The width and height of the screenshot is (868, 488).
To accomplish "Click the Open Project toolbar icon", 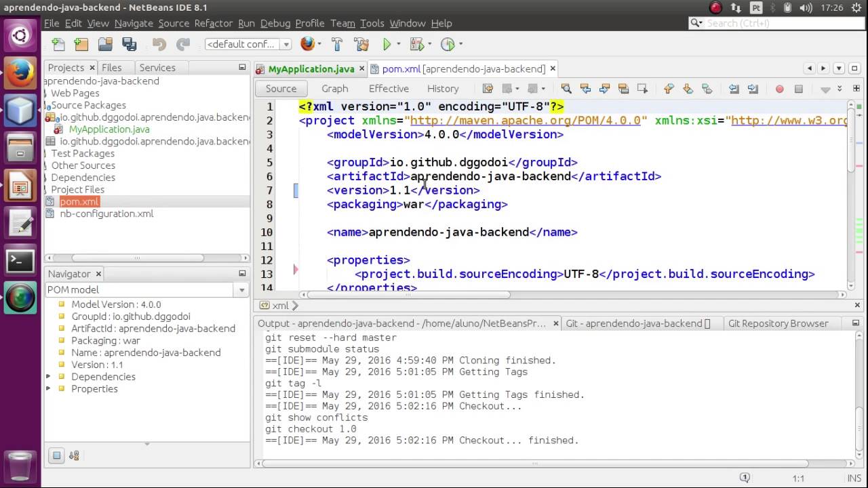I will coord(105,44).
